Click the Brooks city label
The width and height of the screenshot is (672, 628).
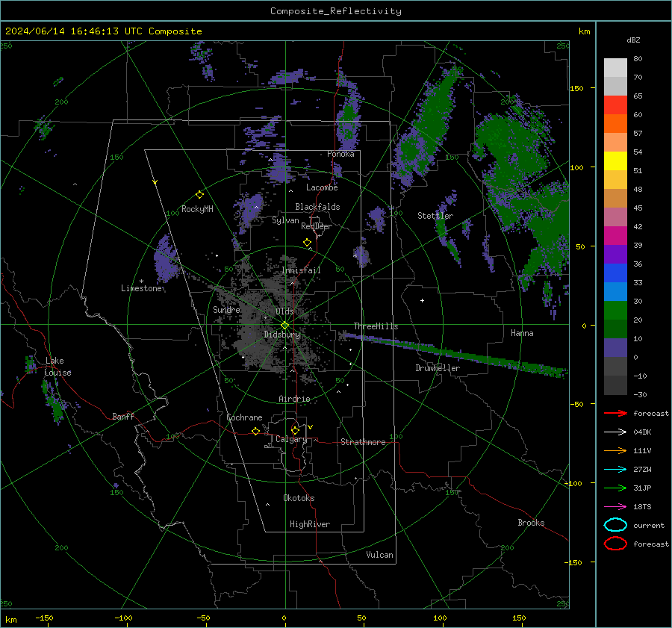tap(531, 523)
